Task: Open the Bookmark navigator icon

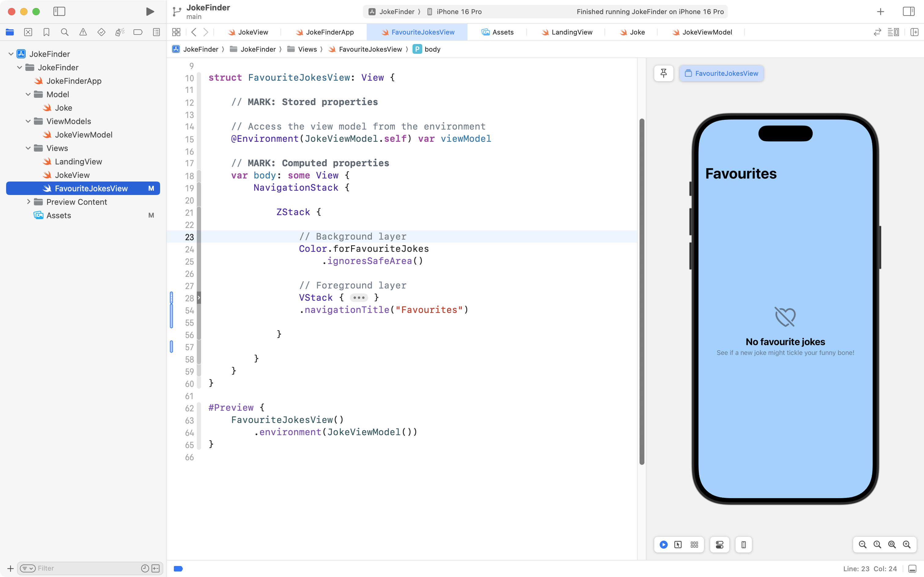Action: 46,32
